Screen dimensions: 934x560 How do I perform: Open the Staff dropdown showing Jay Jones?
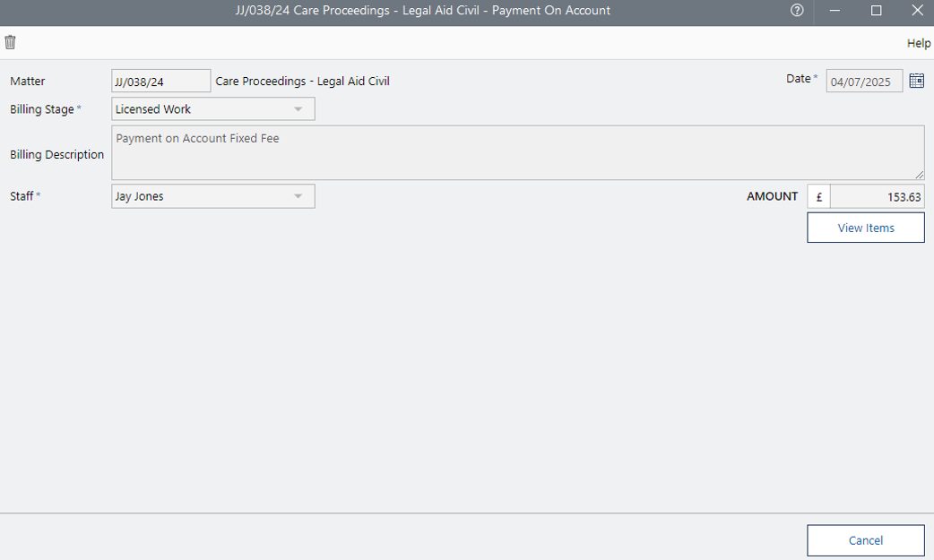click(298, 196)
